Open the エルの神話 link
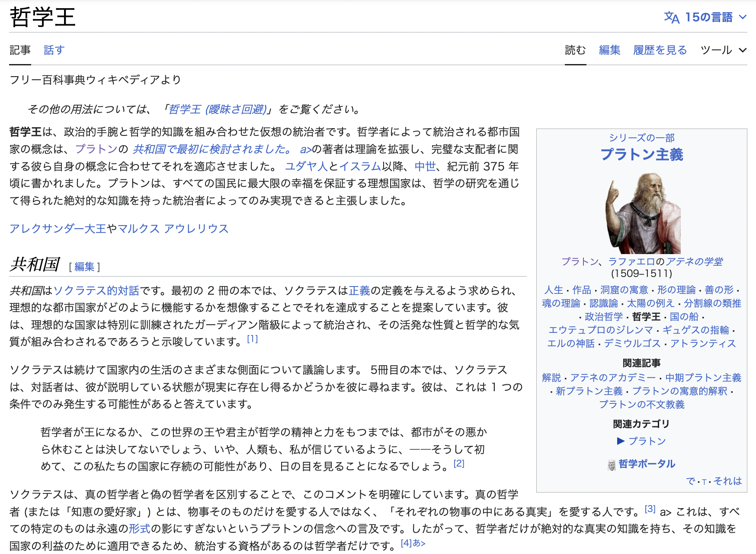This screenshot has width=756, height=554. click(x=571, y=343)
